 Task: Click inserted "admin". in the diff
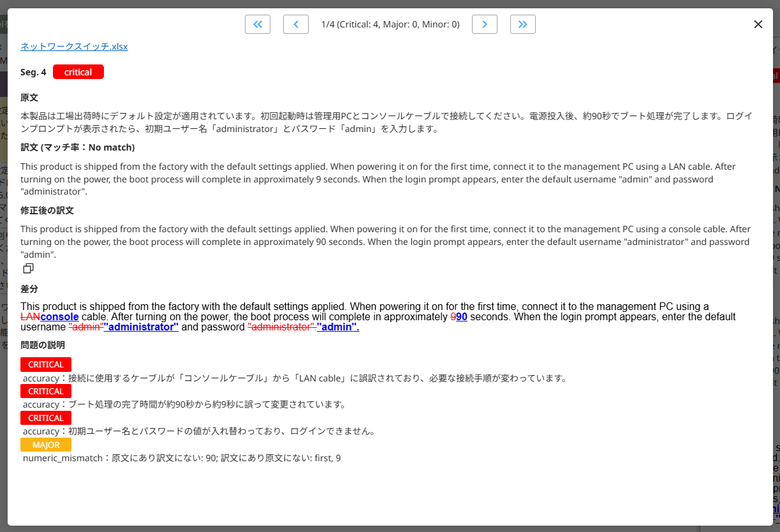coord(338,327)
